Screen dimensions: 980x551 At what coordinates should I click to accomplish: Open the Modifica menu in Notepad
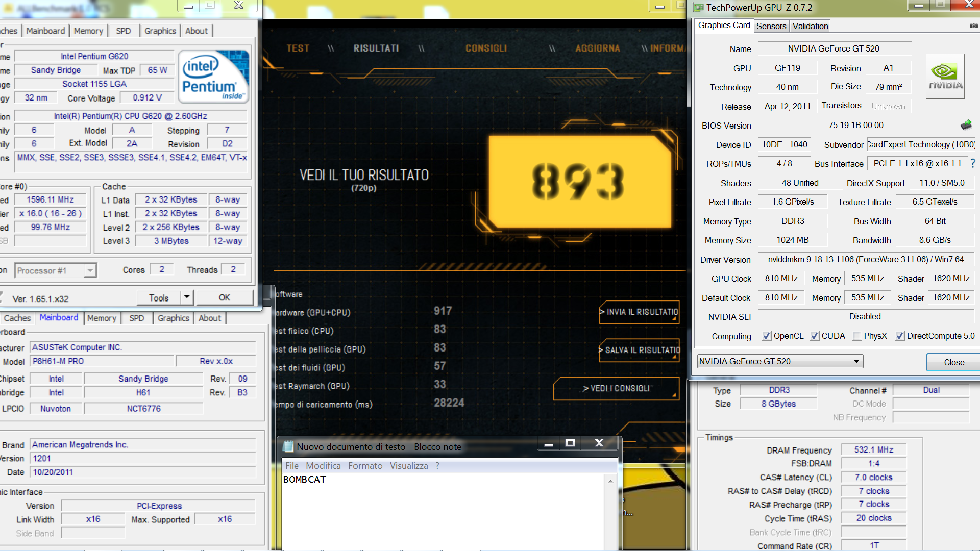[323, 466]
